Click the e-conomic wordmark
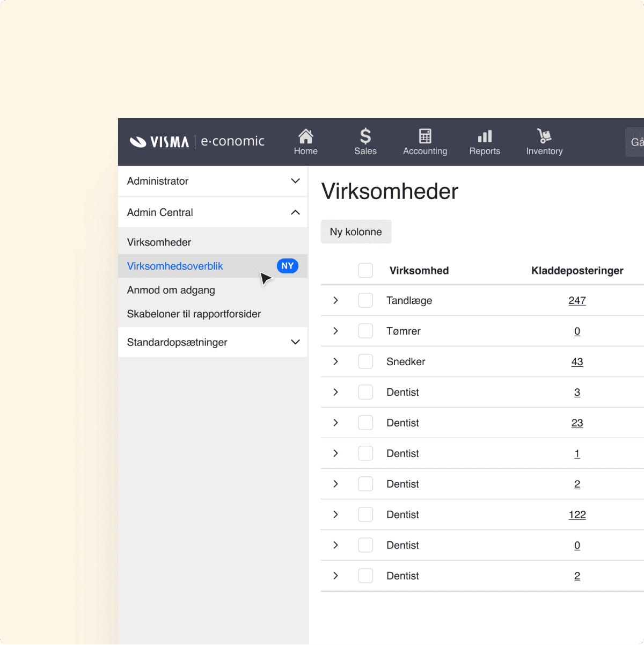644x645 pixels. click(232, 141)
